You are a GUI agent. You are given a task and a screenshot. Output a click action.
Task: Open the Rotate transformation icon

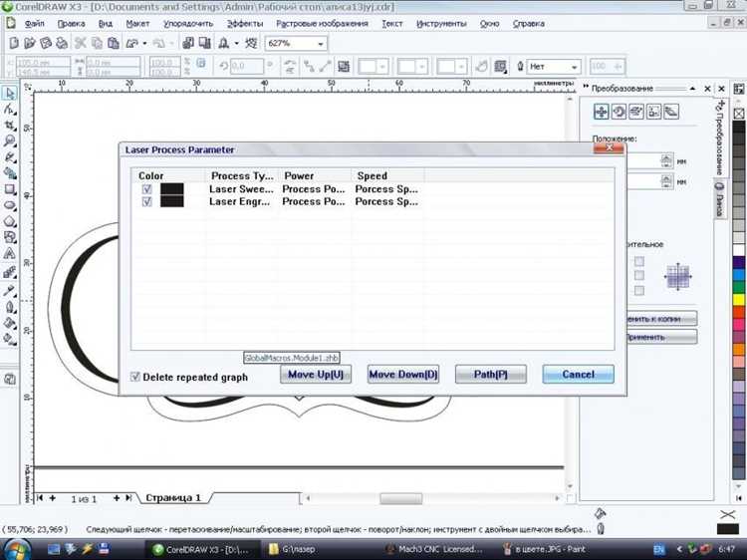(x=619, y=112)
